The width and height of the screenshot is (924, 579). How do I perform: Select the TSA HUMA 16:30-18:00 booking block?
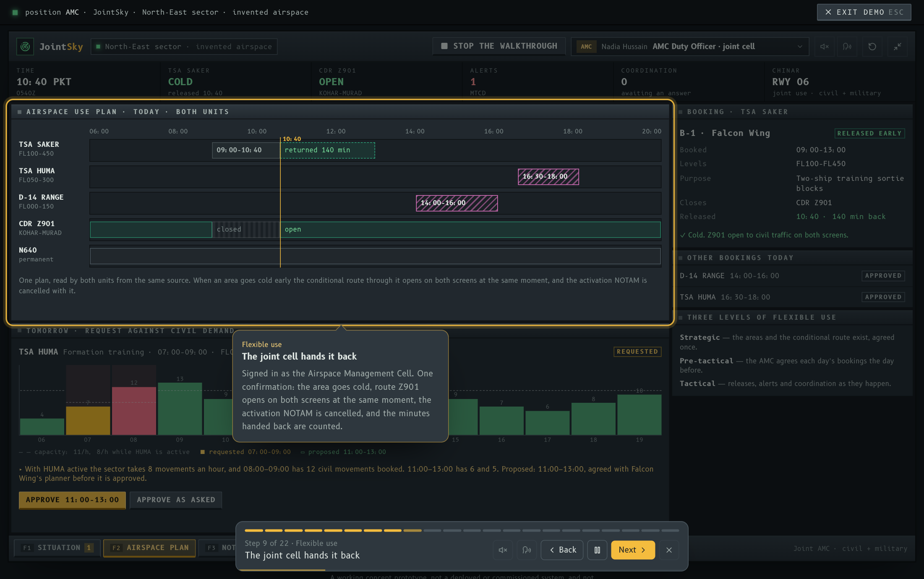tap(548, 177)
